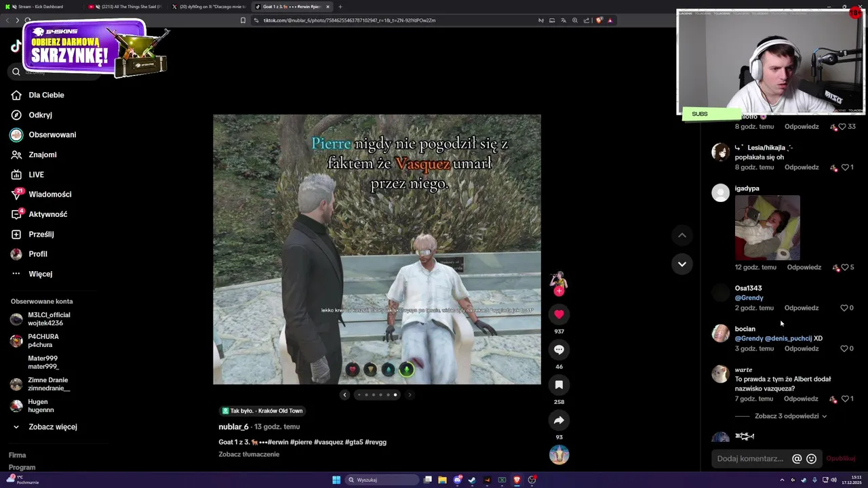The height and width of the screenshot is (488, 868).
Task: Go to next post with down arrow
Action: click(x=682, y=264)
